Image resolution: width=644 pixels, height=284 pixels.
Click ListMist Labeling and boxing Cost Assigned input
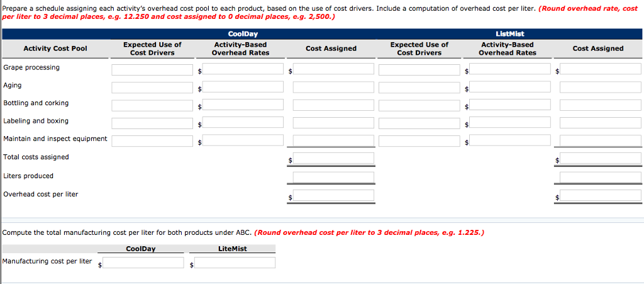601,122
